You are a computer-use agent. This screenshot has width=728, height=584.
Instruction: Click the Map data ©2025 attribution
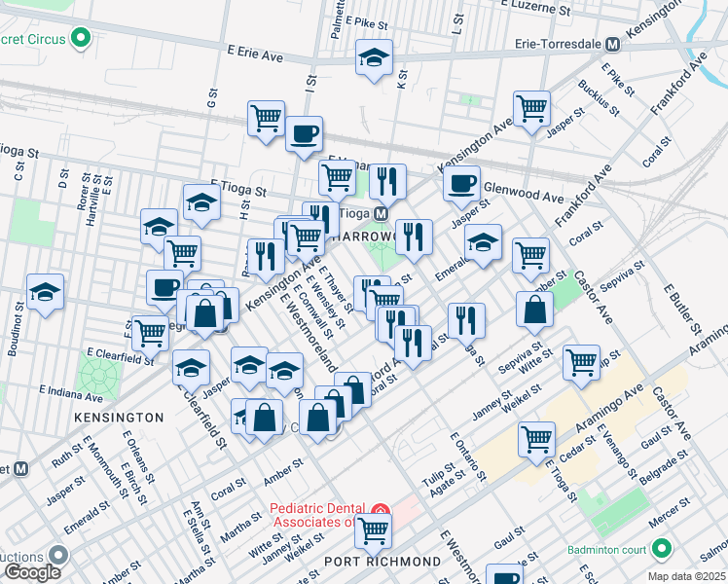tap(687, 577)
